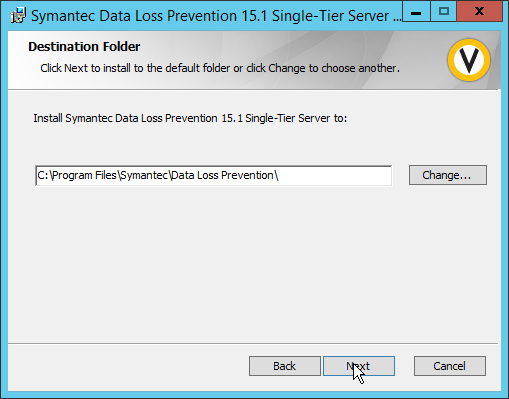
Task: Click the word 'Symantec' in install path
Action: click(144, 175)
